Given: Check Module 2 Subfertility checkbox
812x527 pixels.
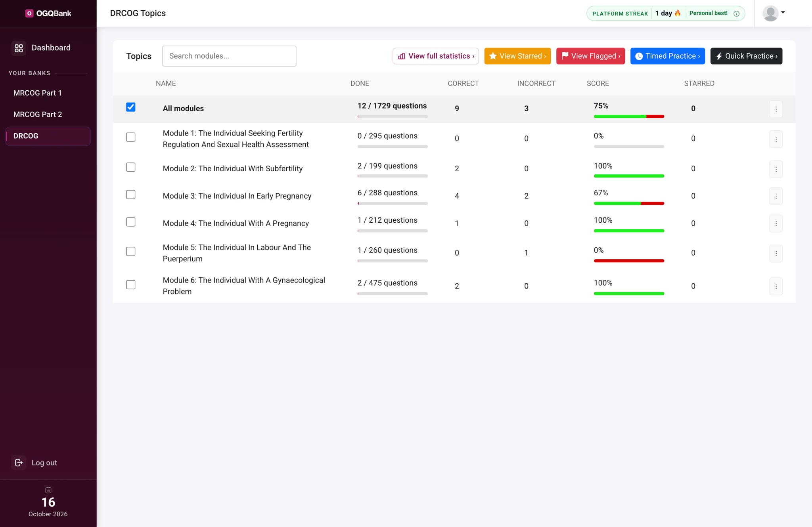Looking at the screenshot, I should pyautogui.click(x=131, y=167).
